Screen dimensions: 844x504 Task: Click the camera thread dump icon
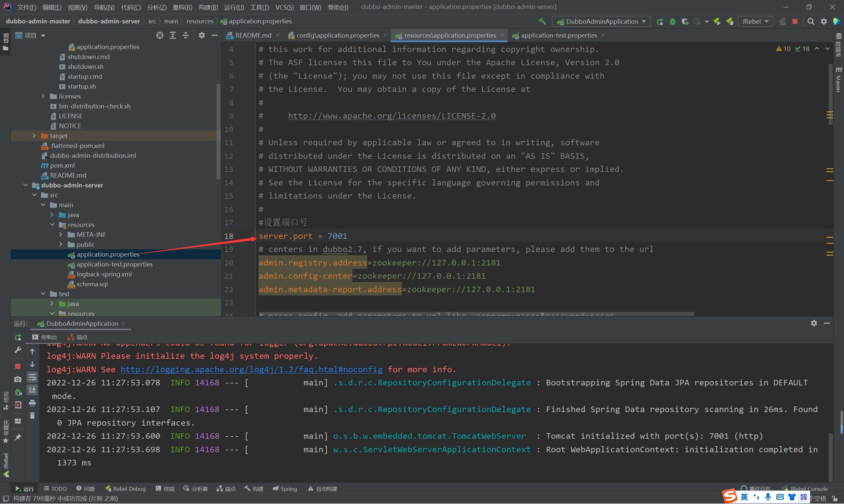(18, 379)
